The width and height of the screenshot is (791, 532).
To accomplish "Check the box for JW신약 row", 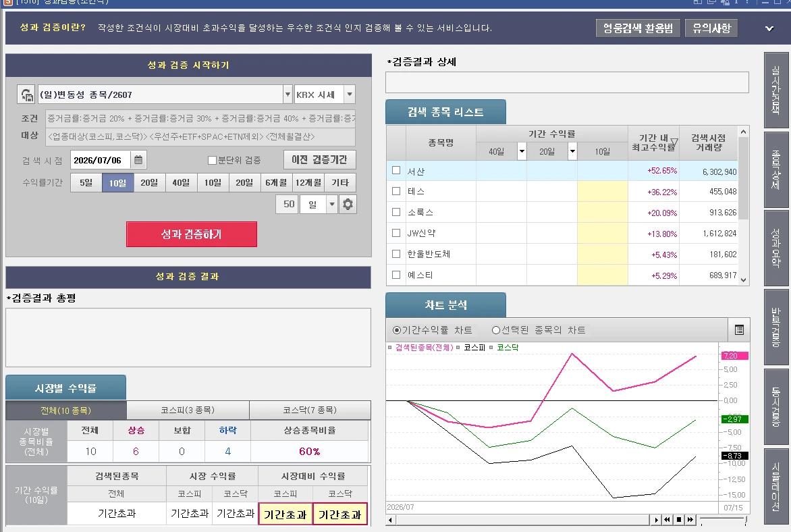I will (396, 233).
